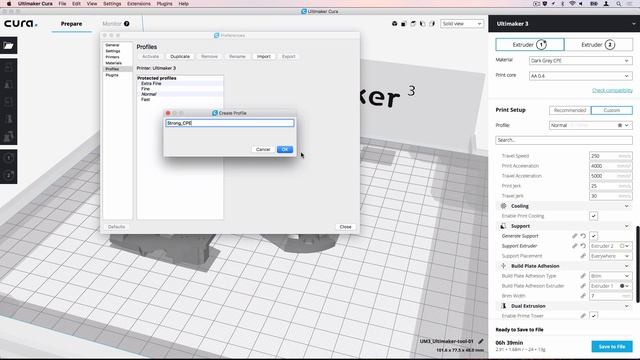
Task: Click the profile name text field
Action: tap(229, 123)
